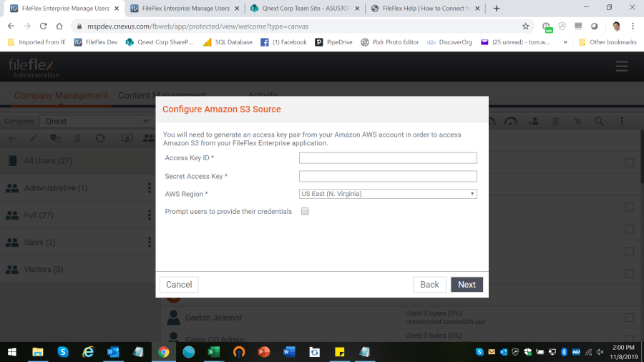Click Next to continue S3 setup
The width and height of the screenshot is (644, 362).
pos(467,285)
